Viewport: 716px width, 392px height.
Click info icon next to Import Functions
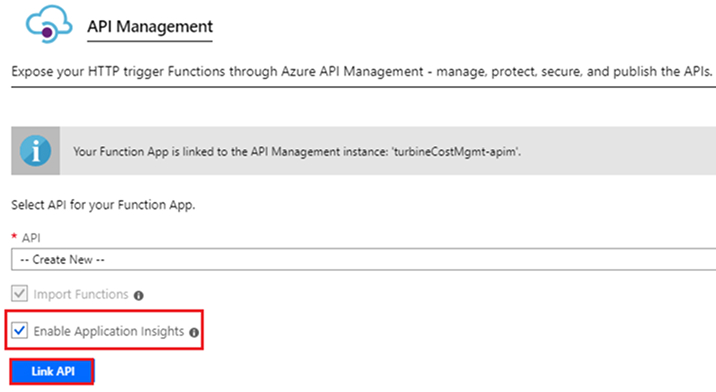click(x=139, y=296)
